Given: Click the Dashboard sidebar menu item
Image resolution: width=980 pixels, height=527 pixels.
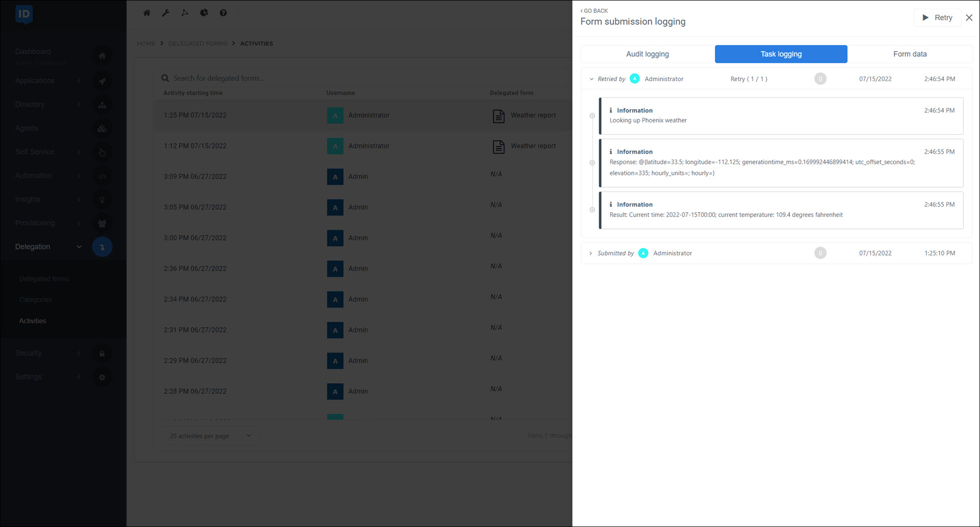Looking at the screenshot, I should pyautogui.click(x=33, y=52).
